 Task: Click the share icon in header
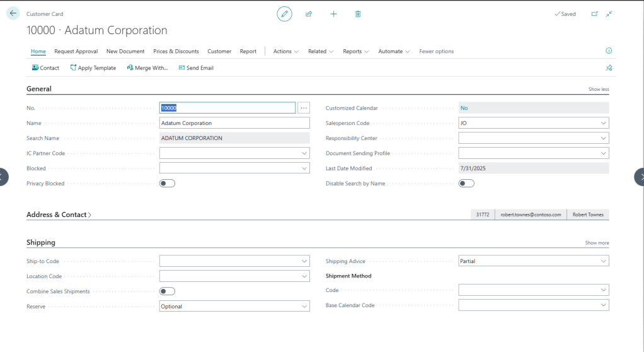309,14
